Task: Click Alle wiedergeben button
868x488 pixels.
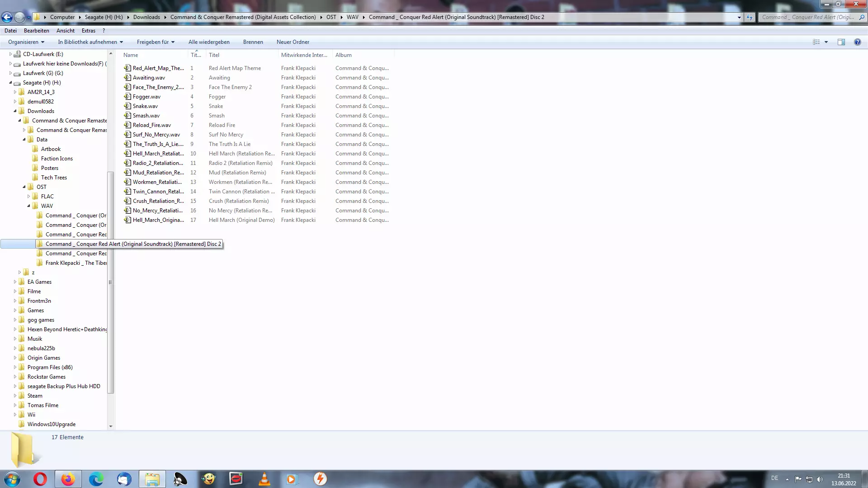Action: coord(209,42)
